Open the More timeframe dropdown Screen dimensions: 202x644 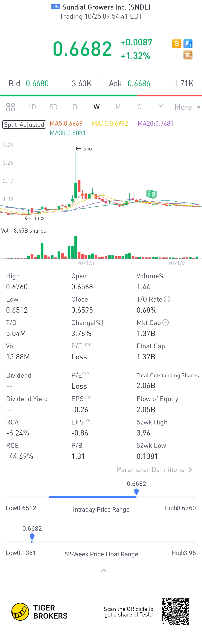187,107
